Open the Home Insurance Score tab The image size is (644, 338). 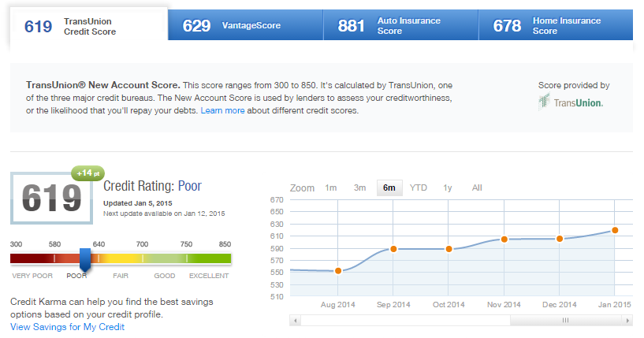(x=556, y=25)
